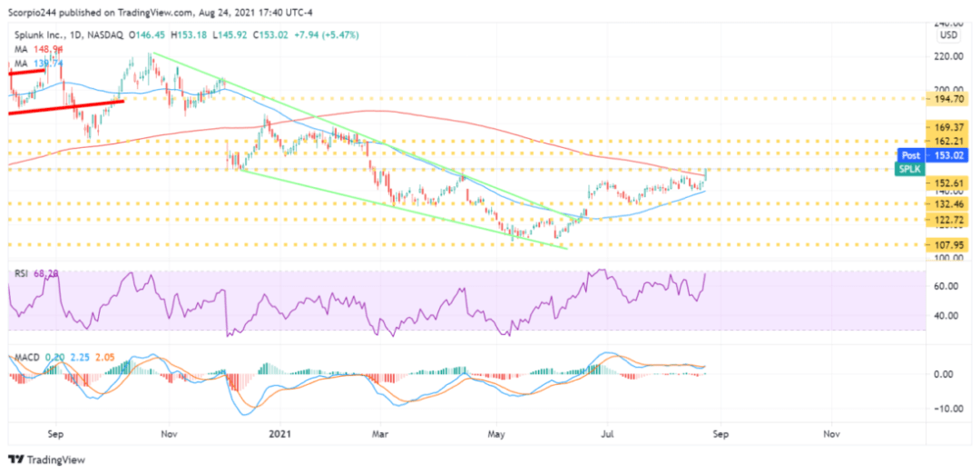
Task: Click the TradingView logo icon
Action: (14, 459)
